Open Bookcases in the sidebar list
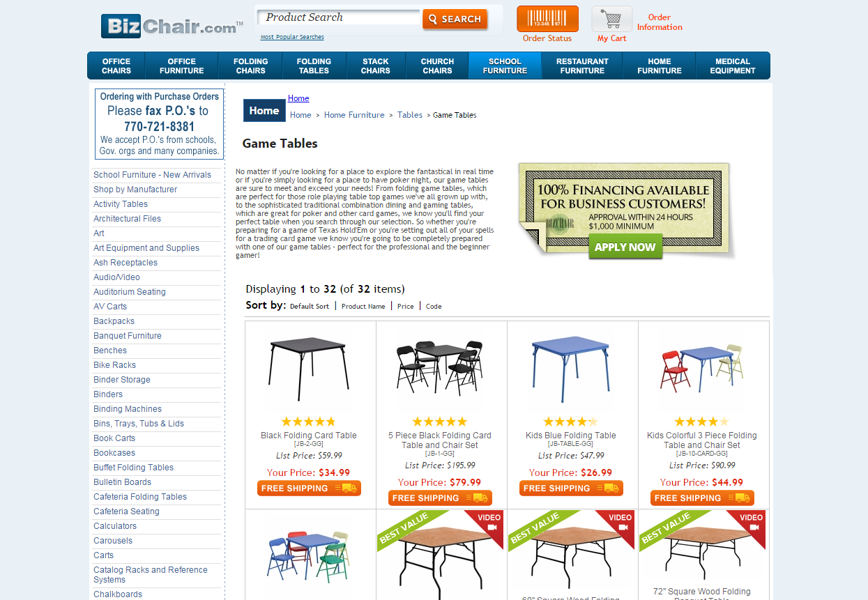The height and width of the screenshot is (600, 868). 114,453
